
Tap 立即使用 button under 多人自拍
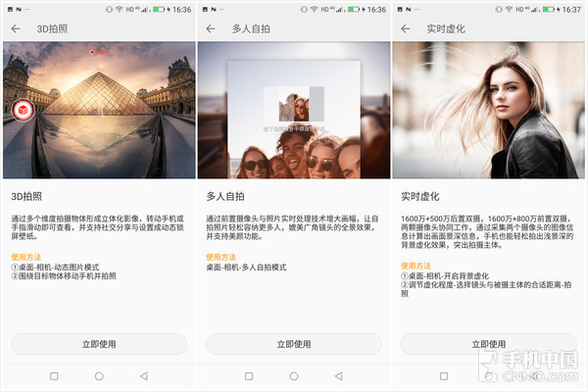pos(294,344)
